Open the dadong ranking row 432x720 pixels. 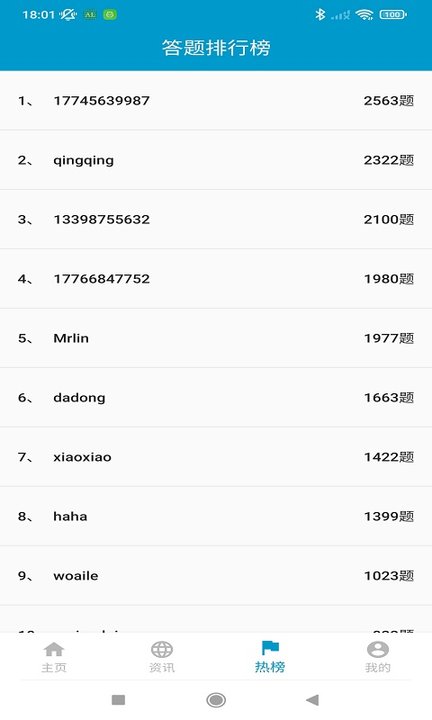coord(216,397)
